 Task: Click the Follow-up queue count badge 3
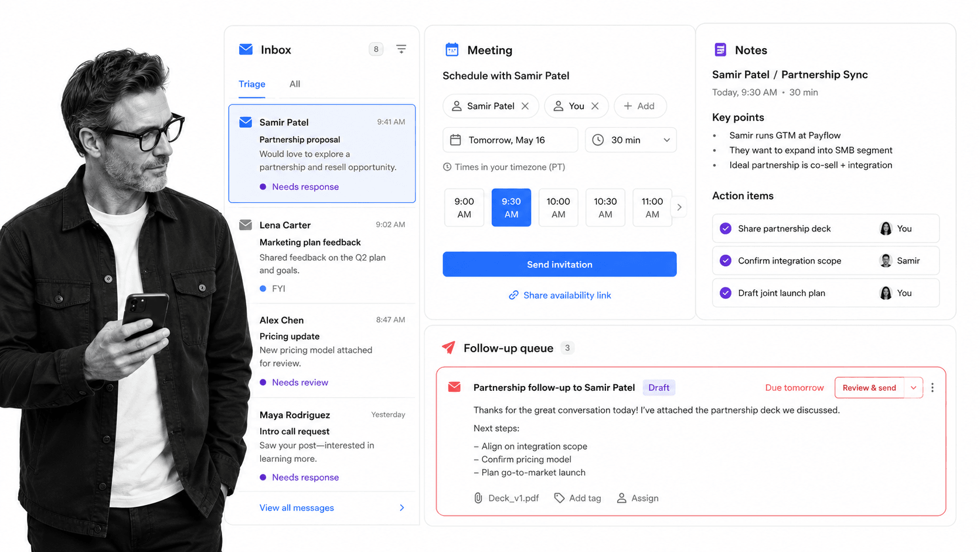567,348
